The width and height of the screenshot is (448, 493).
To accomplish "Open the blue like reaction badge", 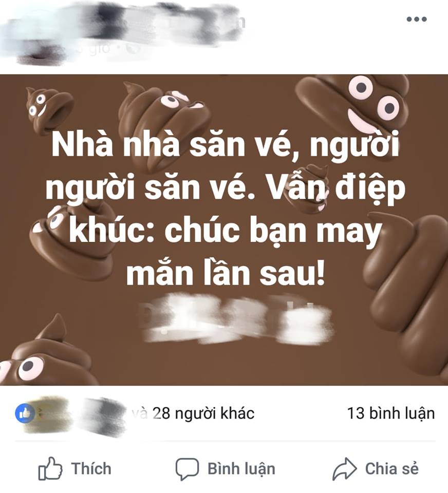I will 25,413.
